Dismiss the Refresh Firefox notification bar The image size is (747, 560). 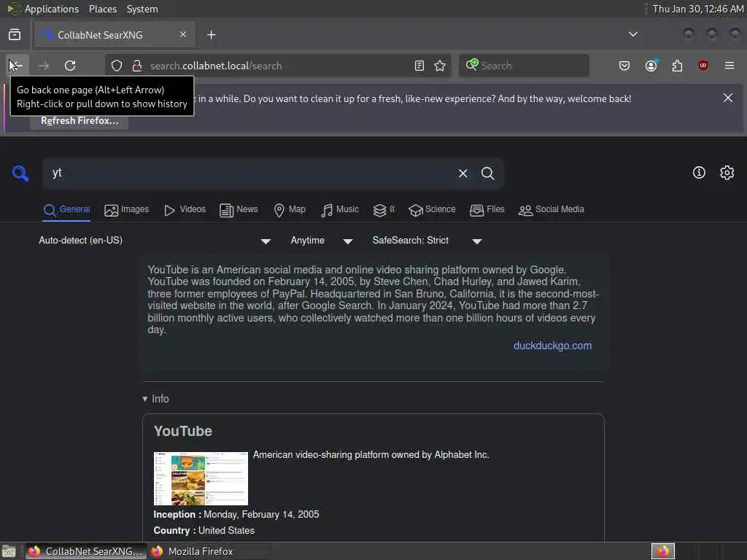coord(728,98)
